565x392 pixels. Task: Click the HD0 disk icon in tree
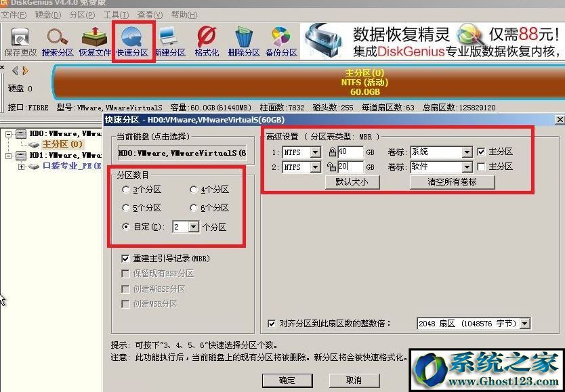21,134
